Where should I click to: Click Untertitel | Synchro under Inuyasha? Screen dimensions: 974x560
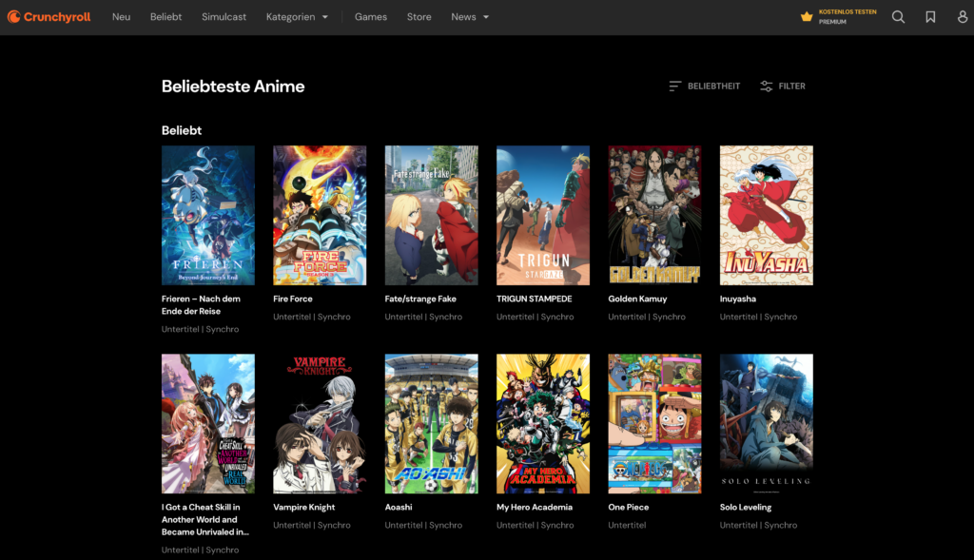click(758, 317)
